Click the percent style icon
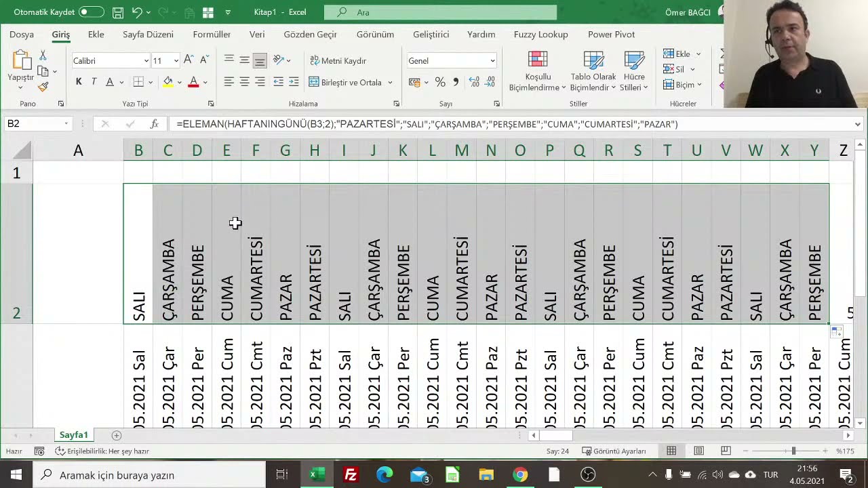This screenshot has height=488, width=868. click(440, 82)
